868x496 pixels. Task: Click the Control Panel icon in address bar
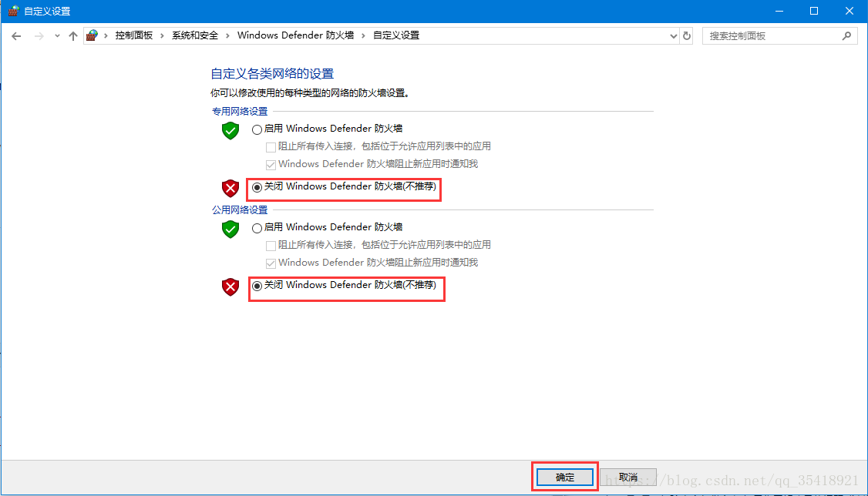click(92, 35)
